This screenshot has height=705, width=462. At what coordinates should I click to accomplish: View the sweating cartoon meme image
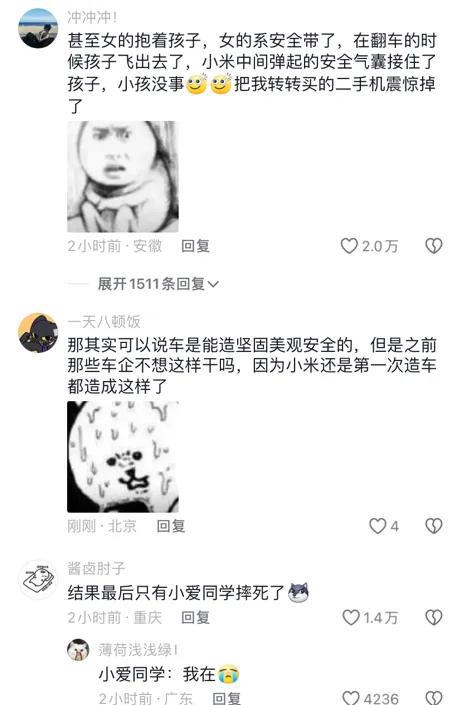point(123,457)
